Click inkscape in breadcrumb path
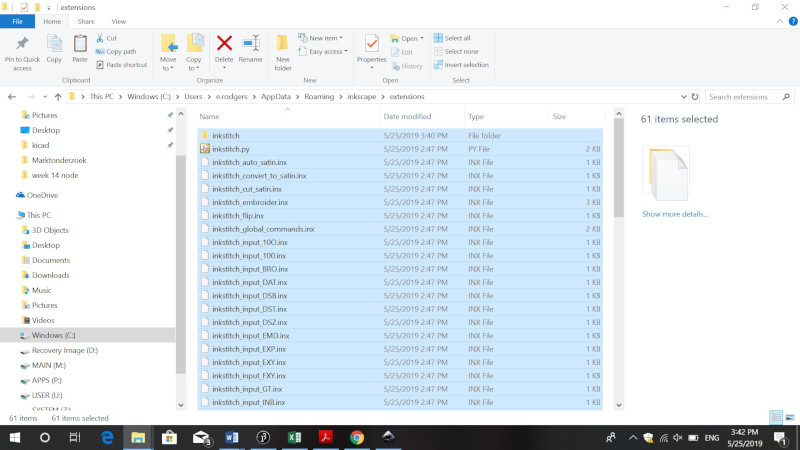Screen dimensions: 800x450 click(x=362, y=96)
